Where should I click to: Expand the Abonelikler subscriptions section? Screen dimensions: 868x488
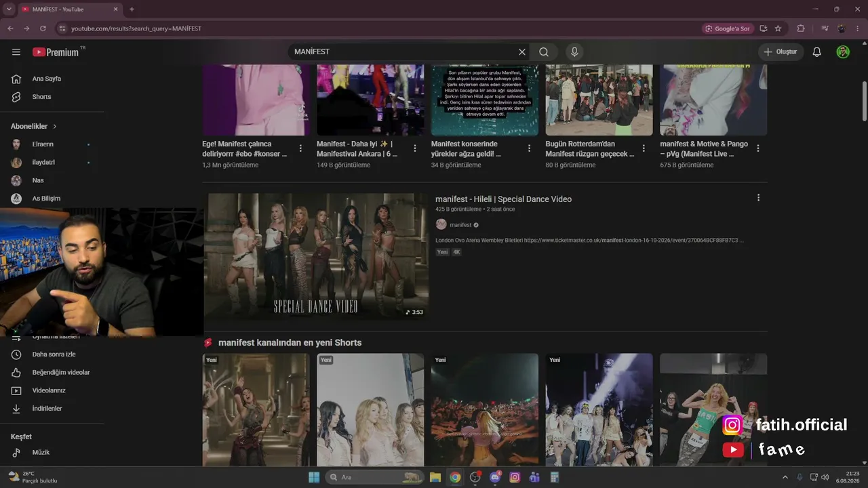34,126
